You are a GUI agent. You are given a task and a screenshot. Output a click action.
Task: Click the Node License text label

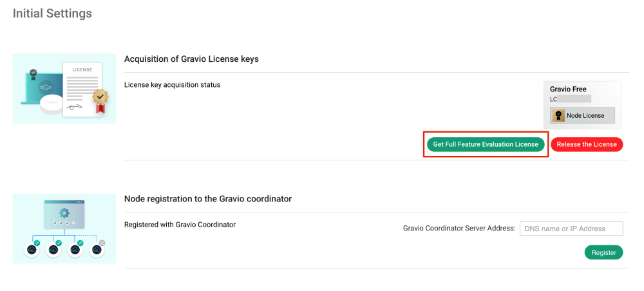(585, 116)
